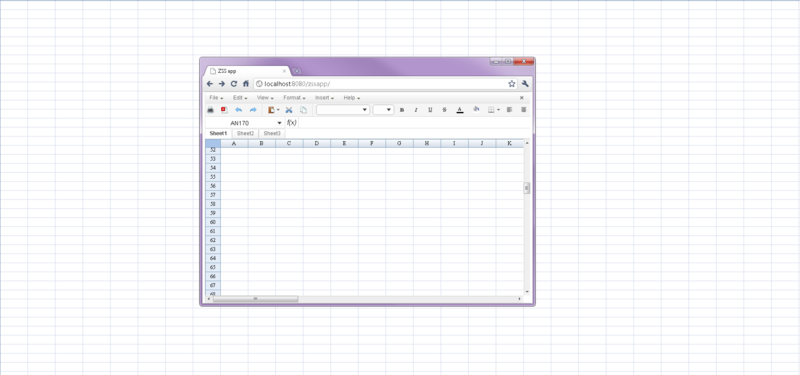This screenshot has width=800, height=375.
Task: Select row 64 header
Action: click(213, 258)
